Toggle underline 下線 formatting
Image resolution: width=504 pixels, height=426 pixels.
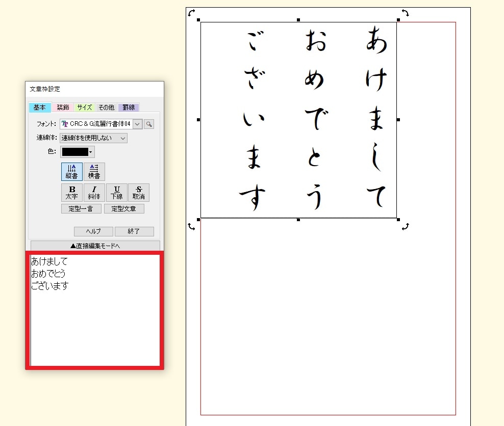117,193
